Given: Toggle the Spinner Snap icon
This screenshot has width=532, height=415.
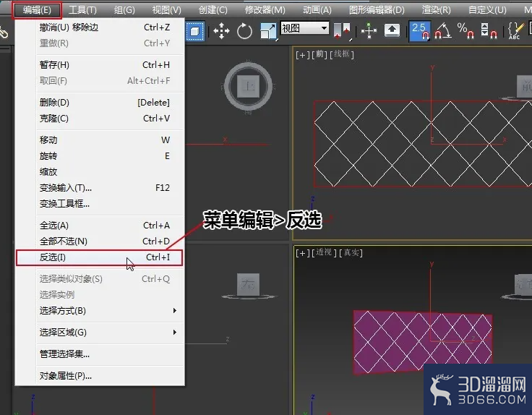Looking at the screenshot, I should click(489, 30).
